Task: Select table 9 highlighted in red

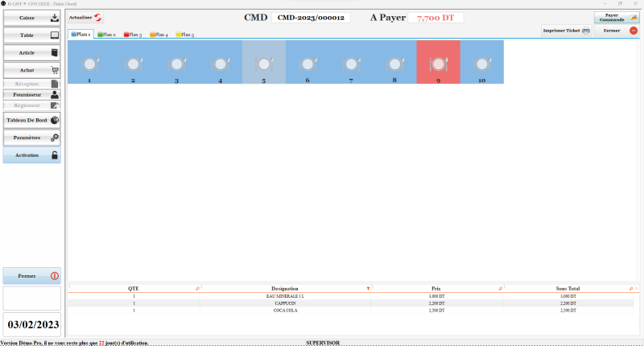Action: coord(438,63)
